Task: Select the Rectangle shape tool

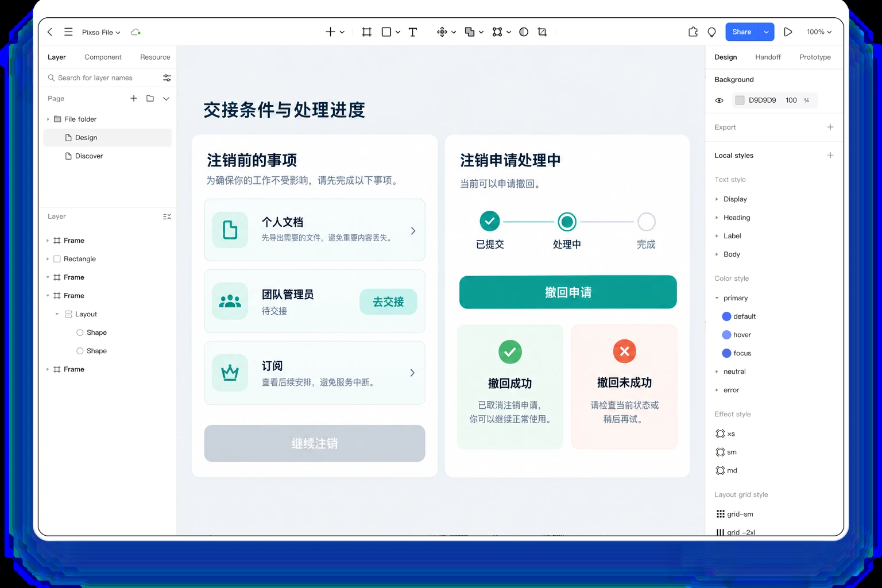Action: [386, 32]
